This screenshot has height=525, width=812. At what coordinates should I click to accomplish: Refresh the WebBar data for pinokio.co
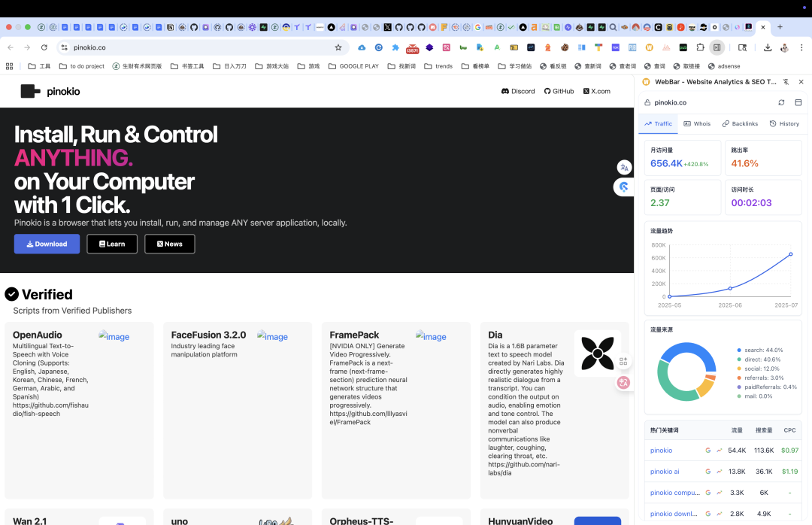(x=781, y=102)
